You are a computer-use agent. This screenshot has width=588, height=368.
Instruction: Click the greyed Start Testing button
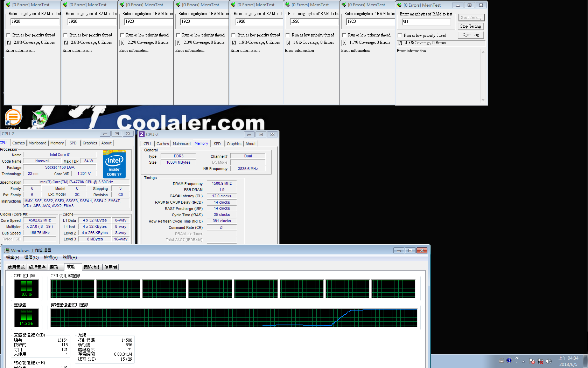[471, 18]
